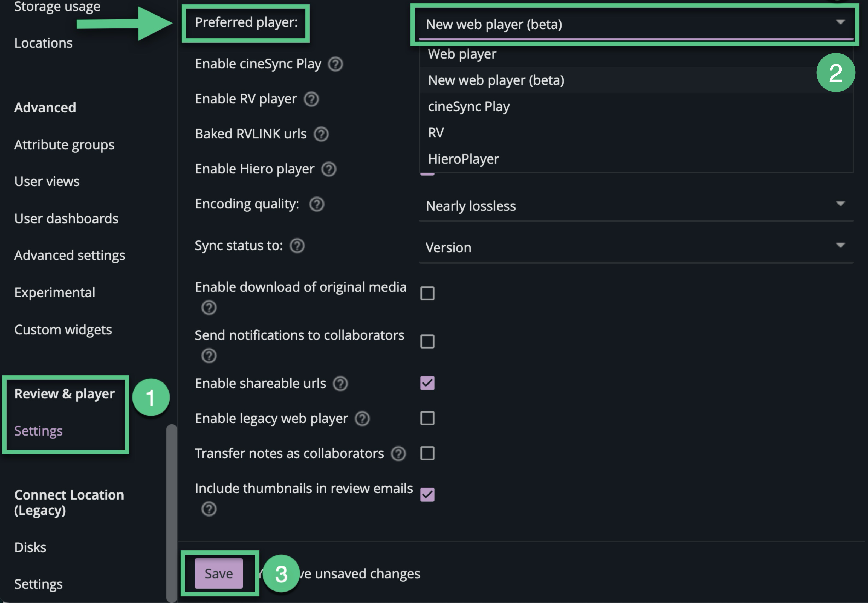Open the Sync status to dropdown
868x603 pixels.
[x=635, y=248]
